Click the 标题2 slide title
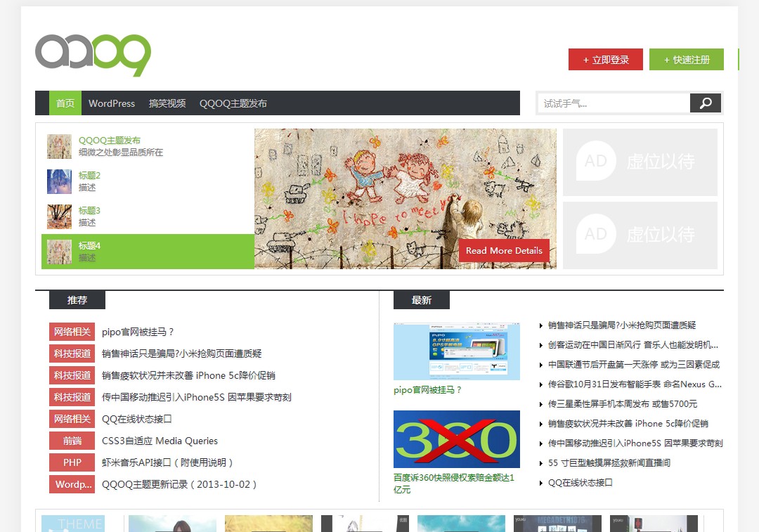Screen dimensions: 759x532 click(89, 175)
